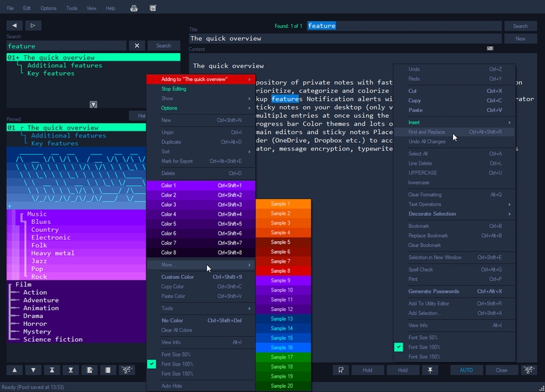The image size is (545, 392).
Task: Click the move-to-bottom arrow icon
Action: pyautogui.click(x=71, y=370)
